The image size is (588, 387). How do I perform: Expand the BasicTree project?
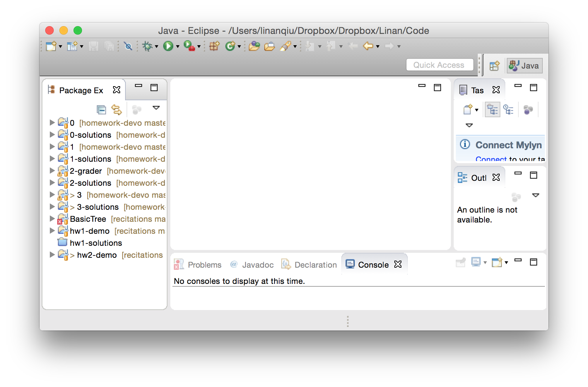click(x=52, y=219)
